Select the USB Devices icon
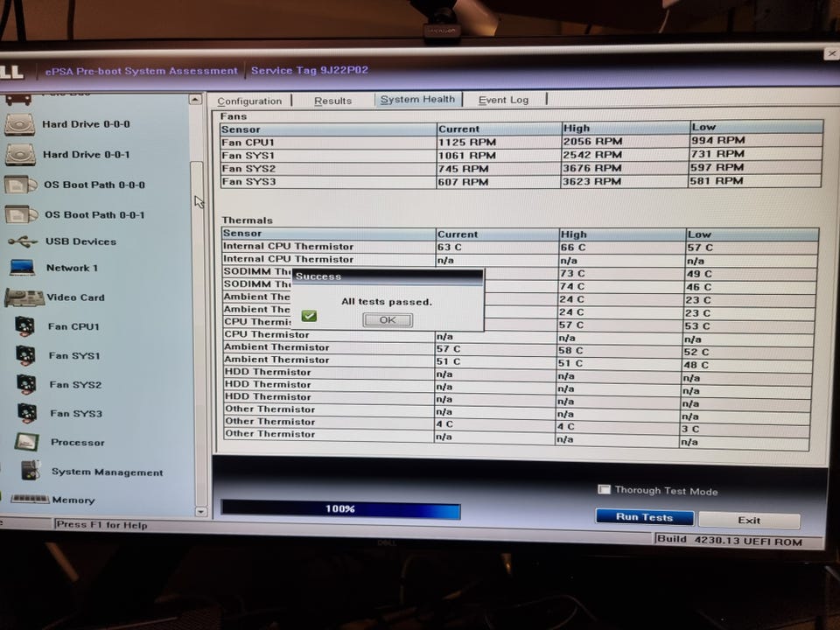Image resolution: width=840 pixels, height=630 pixels. [x=23, y=242]
